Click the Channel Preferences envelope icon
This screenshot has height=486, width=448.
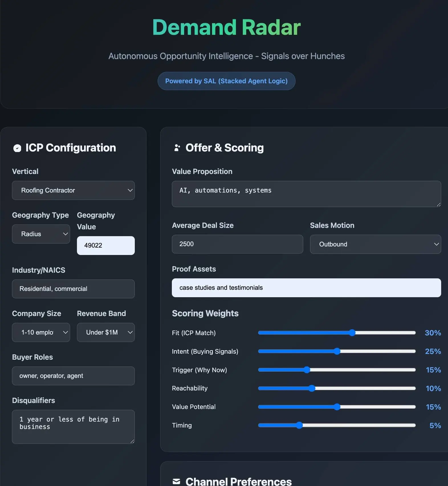tap(176, 481)
